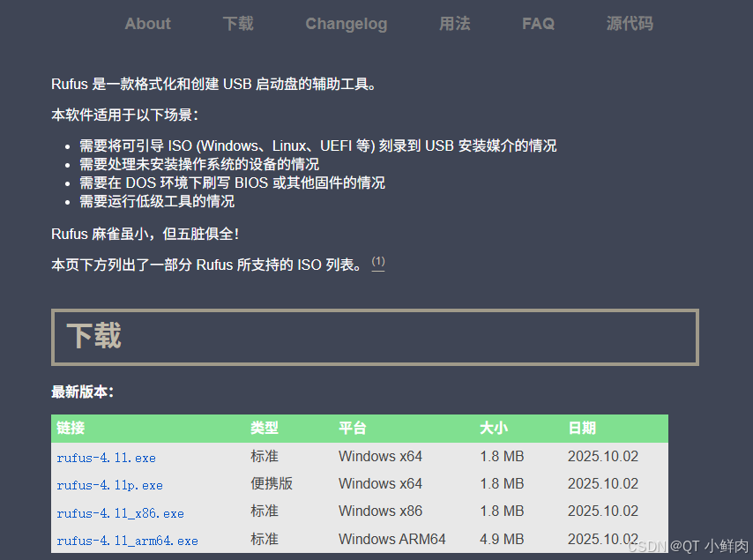Select the 平台 column header
The image size is (753, 560).
(353, 428)
